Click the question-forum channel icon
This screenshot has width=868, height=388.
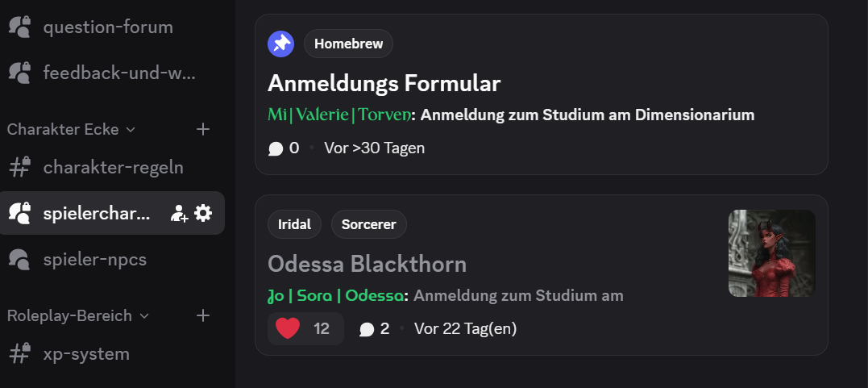point(19,27)
